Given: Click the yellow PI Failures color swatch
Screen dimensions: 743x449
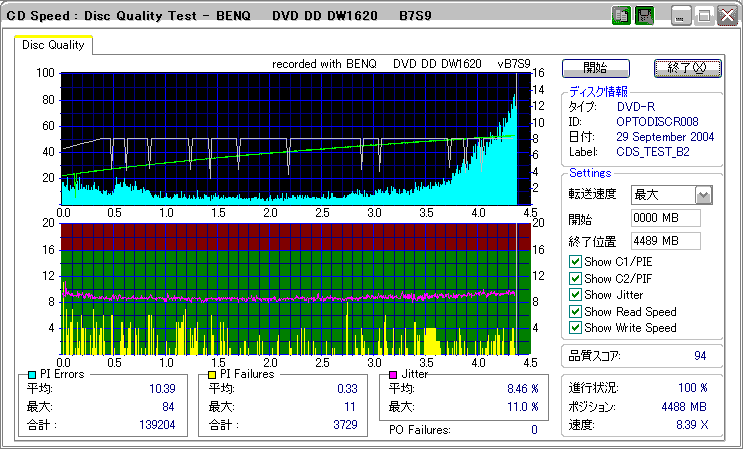Looking at the screenshot, I should [x=212, y=374].
